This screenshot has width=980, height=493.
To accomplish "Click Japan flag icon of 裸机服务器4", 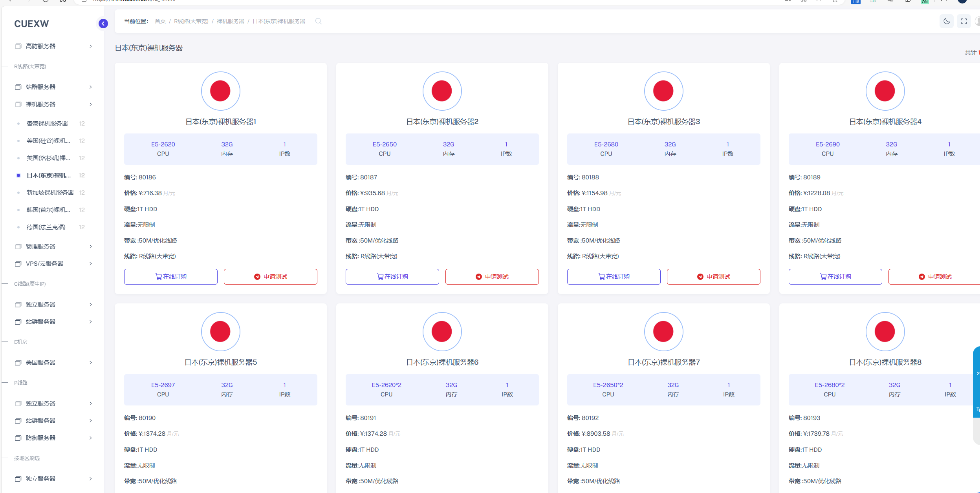I will tap(885, 91).
